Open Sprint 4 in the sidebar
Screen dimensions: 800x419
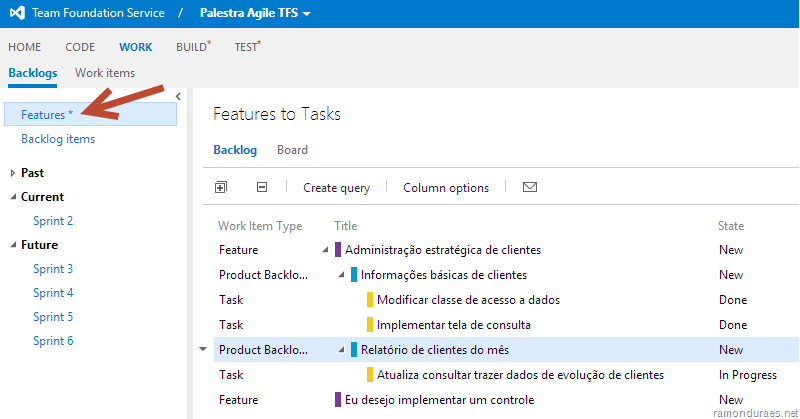(53, 293)
